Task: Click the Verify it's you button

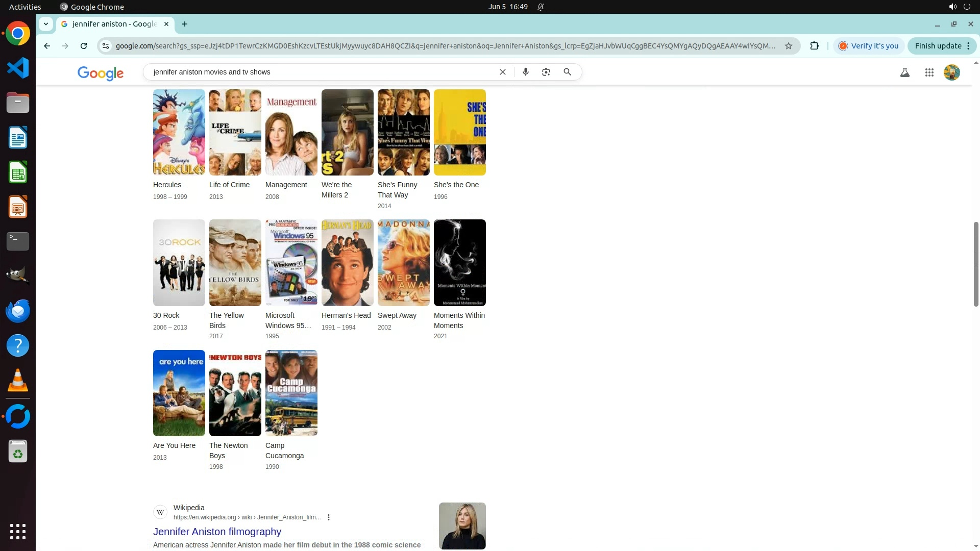Action: pyautogui.click(x=869, y=46)
